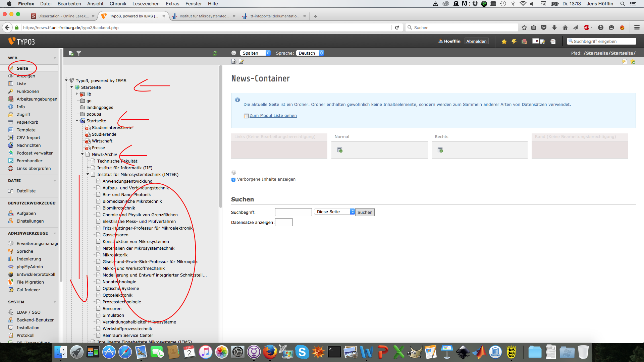Add new content in the Normal column

[340, 150]
